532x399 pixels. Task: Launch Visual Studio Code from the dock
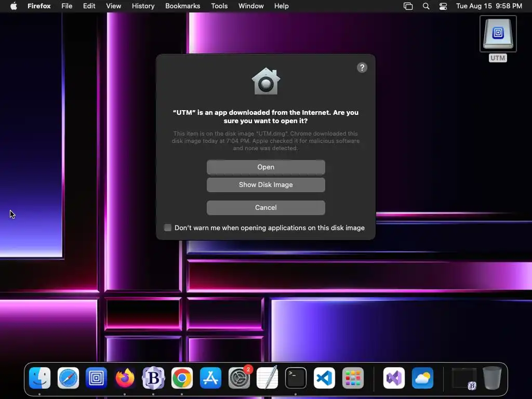[324, 378]
